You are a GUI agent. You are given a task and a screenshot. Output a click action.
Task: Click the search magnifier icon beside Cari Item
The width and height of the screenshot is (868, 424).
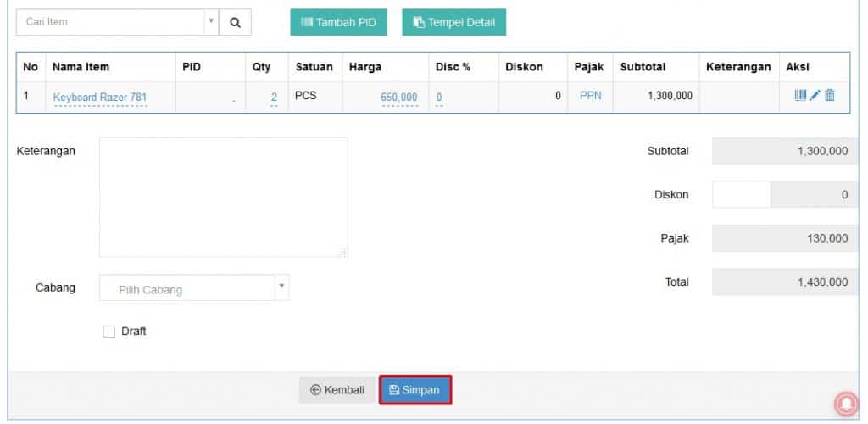[236, 23]
